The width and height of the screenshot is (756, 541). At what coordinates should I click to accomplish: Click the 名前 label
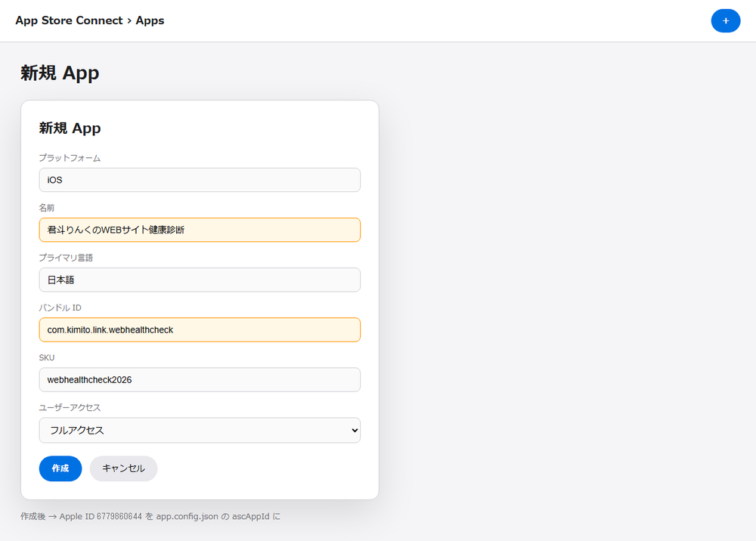pyautogui.click(x=47, y=208)
